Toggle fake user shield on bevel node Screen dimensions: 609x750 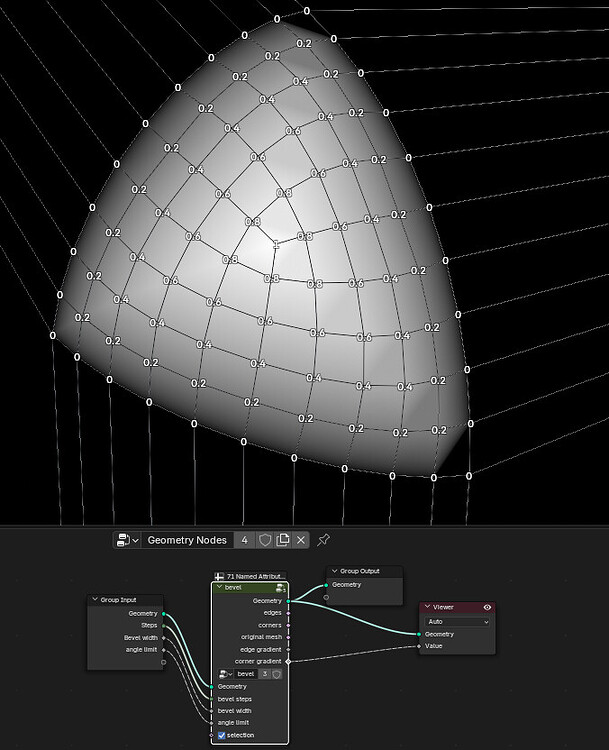[277, 674]
